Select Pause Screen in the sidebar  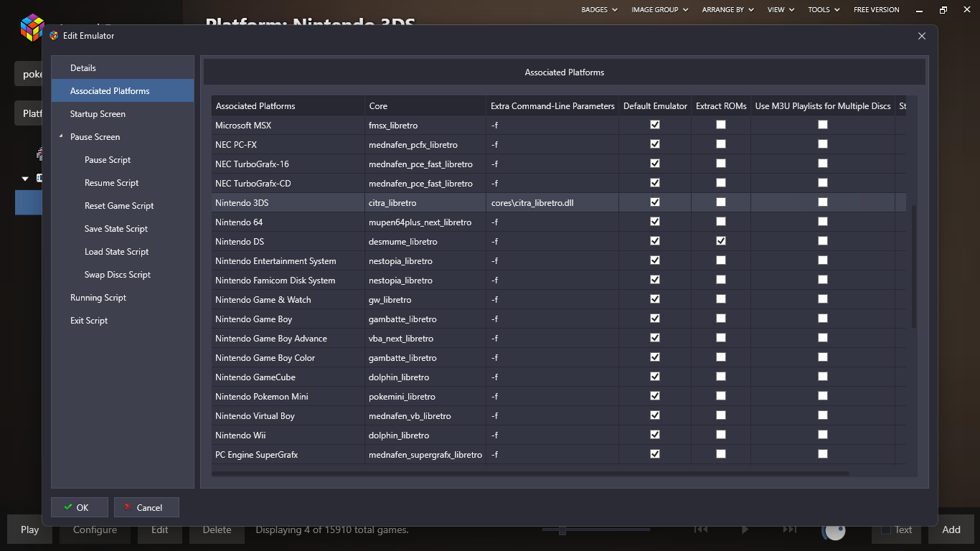point(123,137)
